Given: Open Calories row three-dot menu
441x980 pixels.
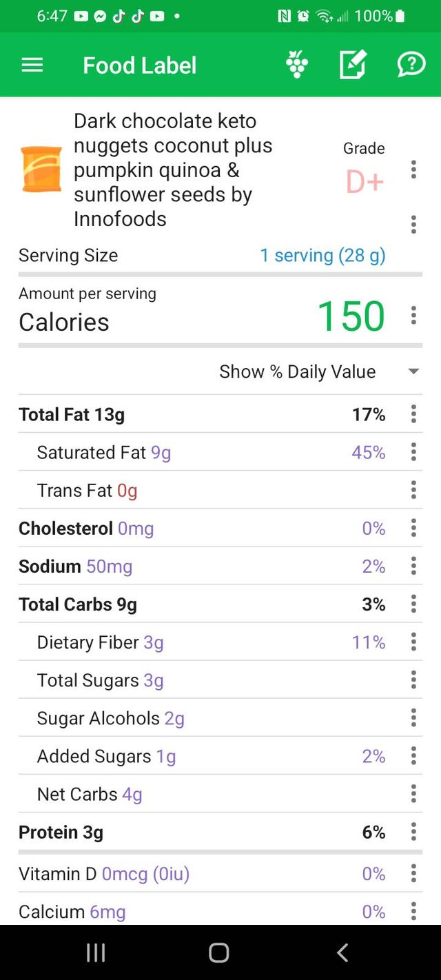Looking at the screenshot, I should tap(413, 316).
